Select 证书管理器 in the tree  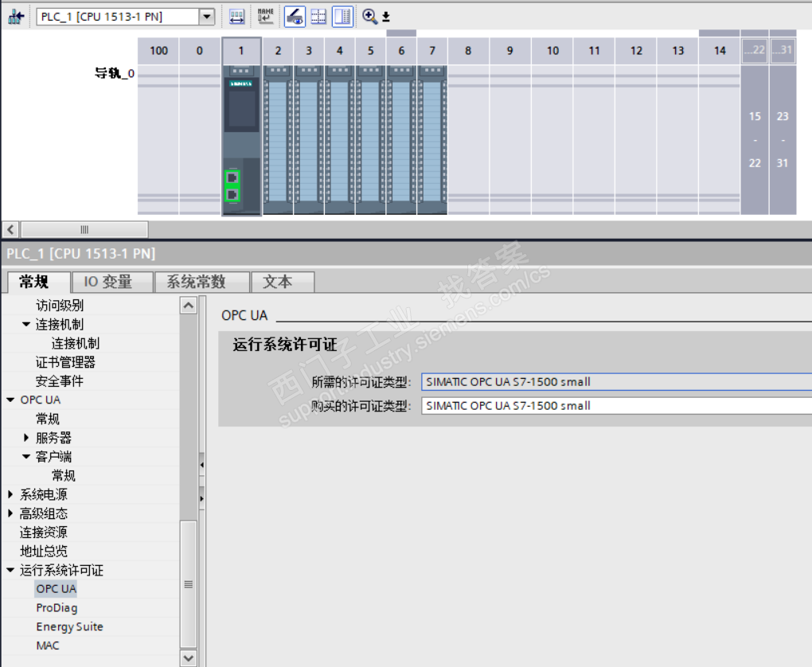(x=65, y=362)
